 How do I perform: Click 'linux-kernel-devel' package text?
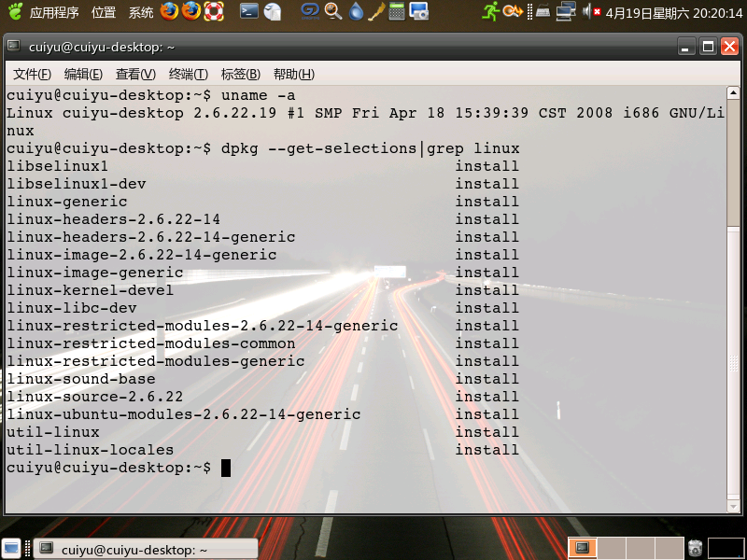point(90,290)
